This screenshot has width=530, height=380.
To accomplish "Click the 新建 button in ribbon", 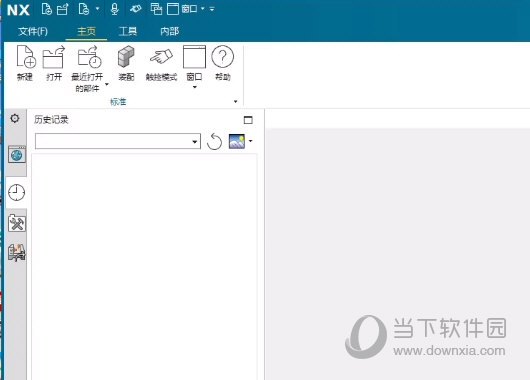I will tap(26, 63).
